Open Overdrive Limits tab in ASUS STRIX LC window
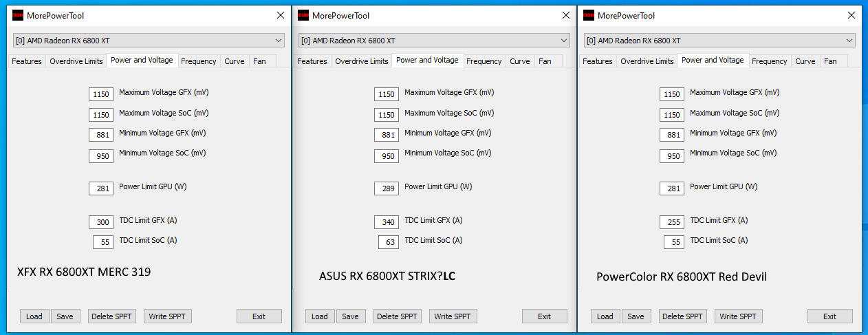The width and height of the screenshot is (868, 335). pos(361,61)
